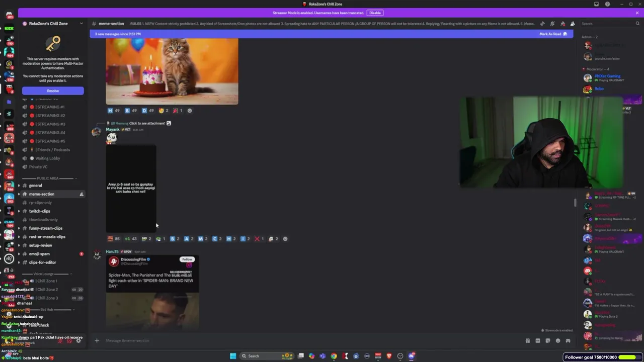This screenshot has height=362, width=644.
Task: Open Discord from the Windows taskbar
Action: click(x=412, y=356)
